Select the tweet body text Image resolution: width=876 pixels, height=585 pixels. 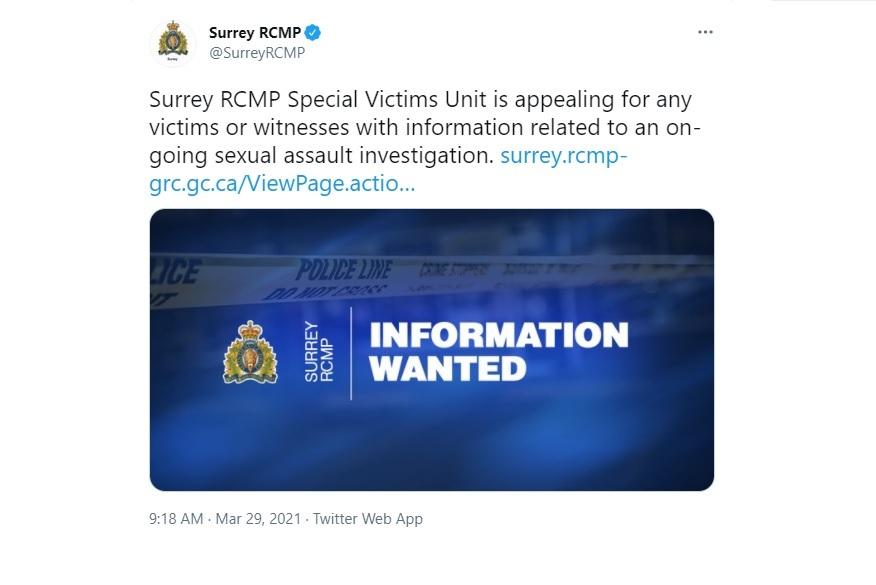(x=400, y=127)
